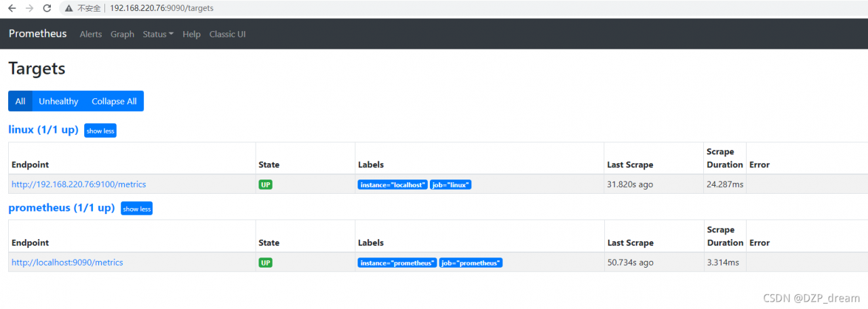Go to the Graph page
The width and height of the screenshot is (868, 309).
point(122,34)
